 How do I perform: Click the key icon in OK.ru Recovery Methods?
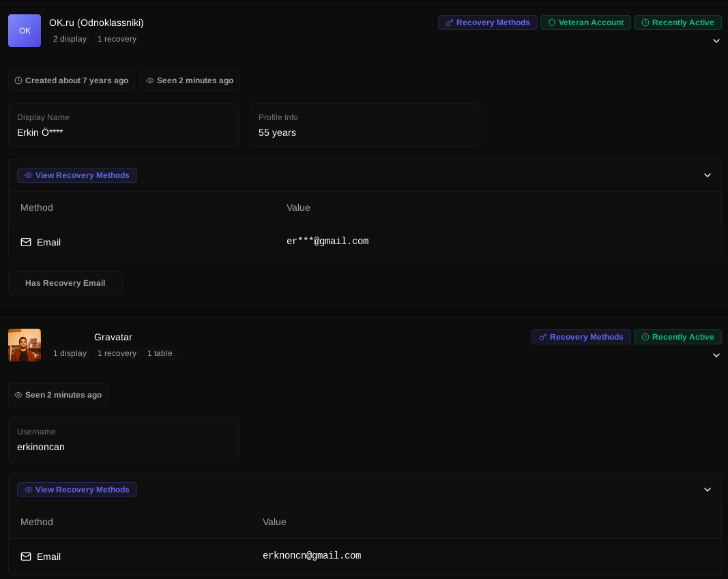coord(449,23)
